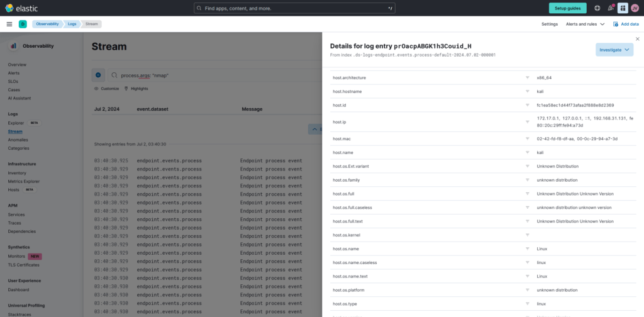Open the Highlights option
644x317 pixels.
click(x=136, y=89)
